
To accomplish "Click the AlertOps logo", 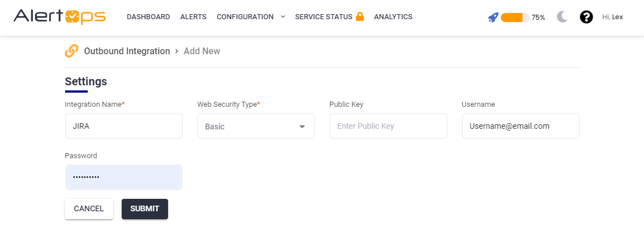I will coord(59,17).
